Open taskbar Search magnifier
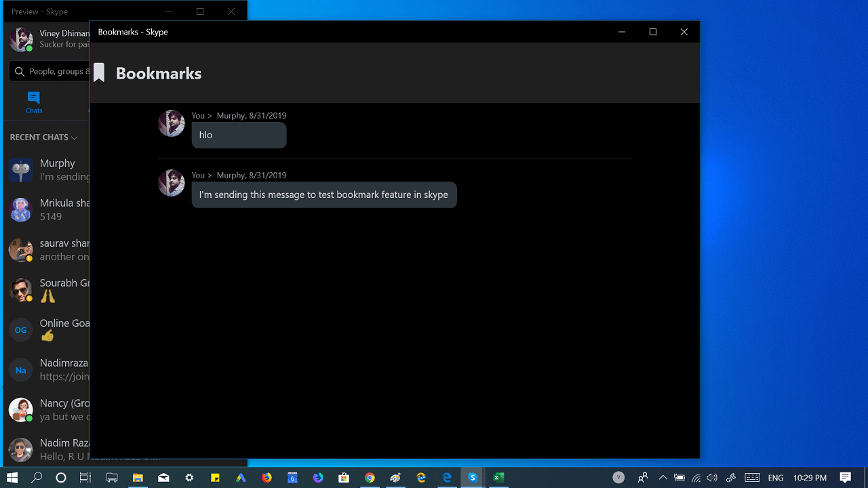868x488 pixels. (37, 478)
